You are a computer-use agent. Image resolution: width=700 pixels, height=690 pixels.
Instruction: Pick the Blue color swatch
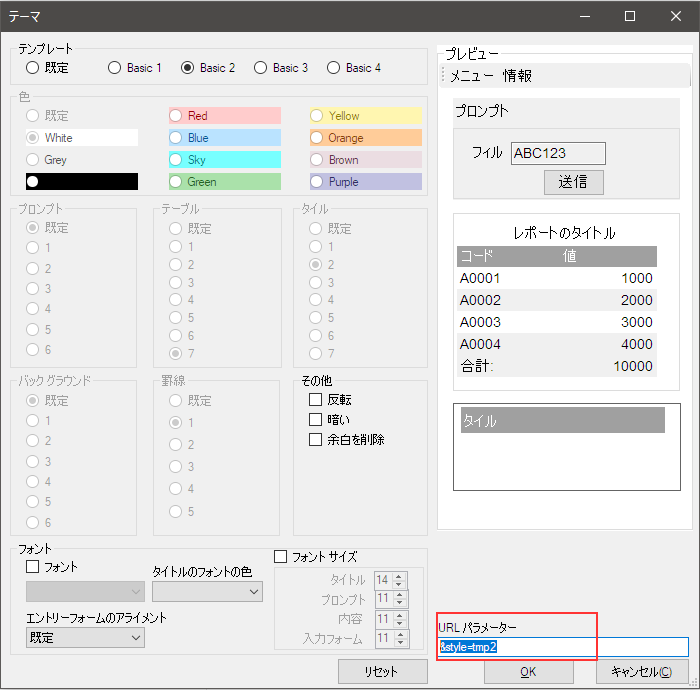click(225, 137)
